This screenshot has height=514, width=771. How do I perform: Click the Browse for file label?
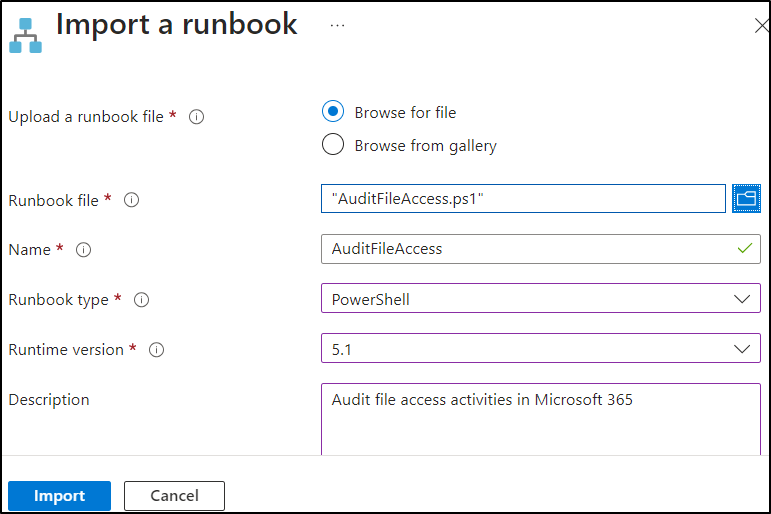pos(406,113)
